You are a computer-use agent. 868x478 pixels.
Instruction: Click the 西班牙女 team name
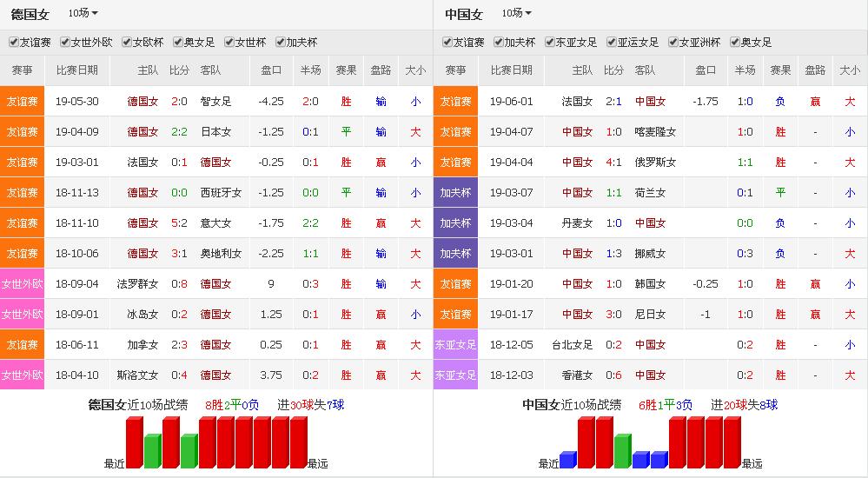point(221,193)
